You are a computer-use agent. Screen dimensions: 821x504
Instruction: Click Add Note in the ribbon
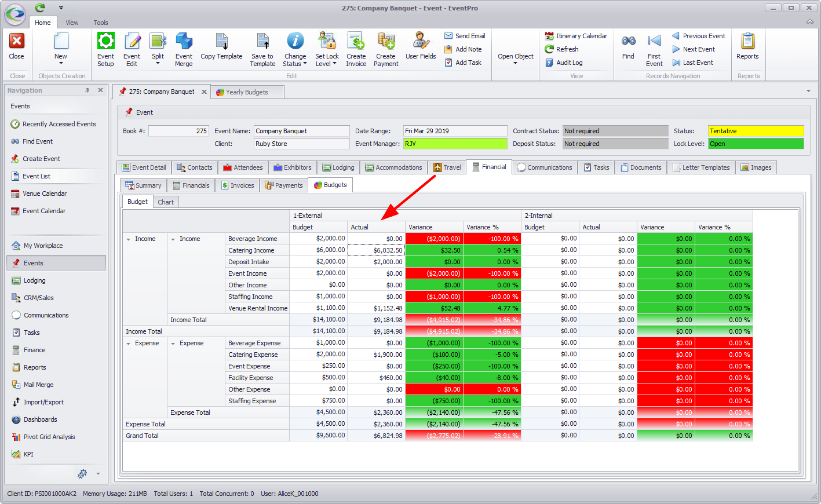click(463, 49)
